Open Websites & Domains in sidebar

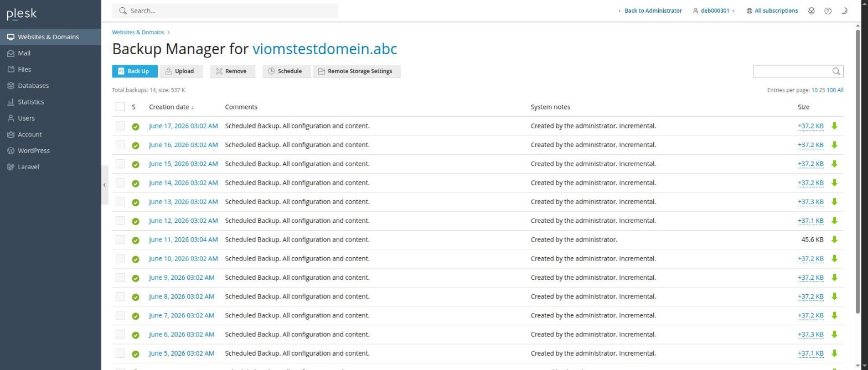[50, 37]
